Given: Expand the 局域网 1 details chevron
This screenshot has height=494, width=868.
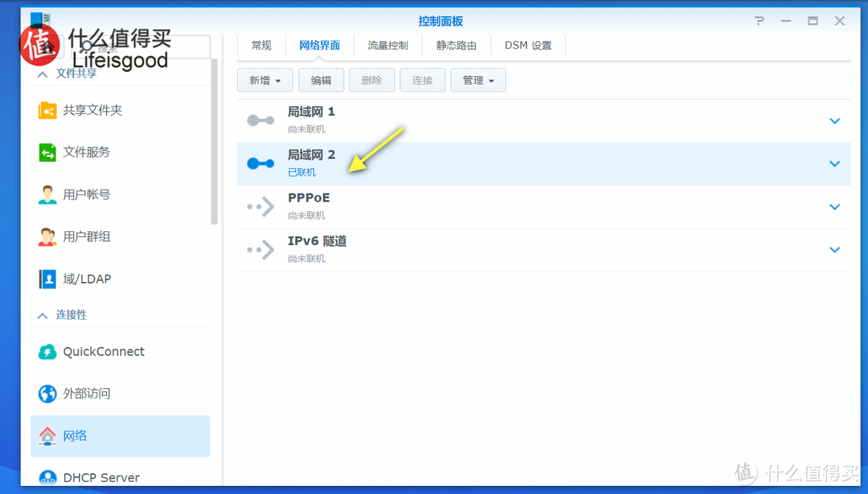Looking at the screenshot, I should (834, 121).
